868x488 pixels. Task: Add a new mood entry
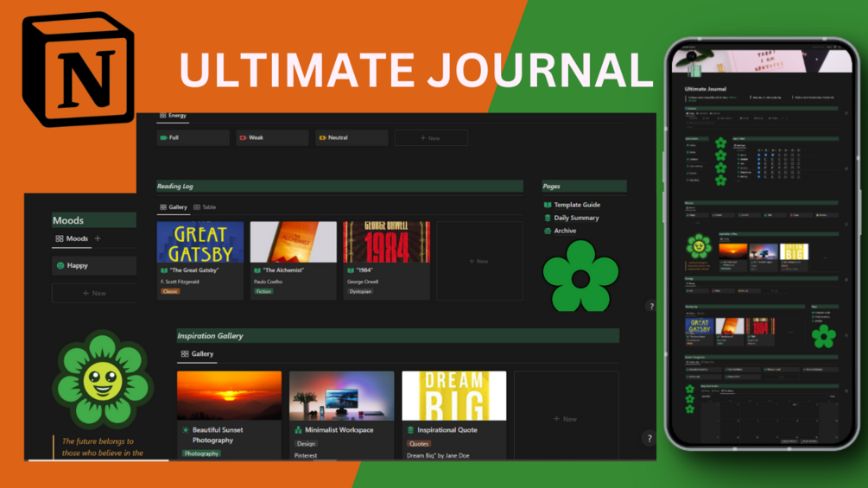tap(94, 294)
